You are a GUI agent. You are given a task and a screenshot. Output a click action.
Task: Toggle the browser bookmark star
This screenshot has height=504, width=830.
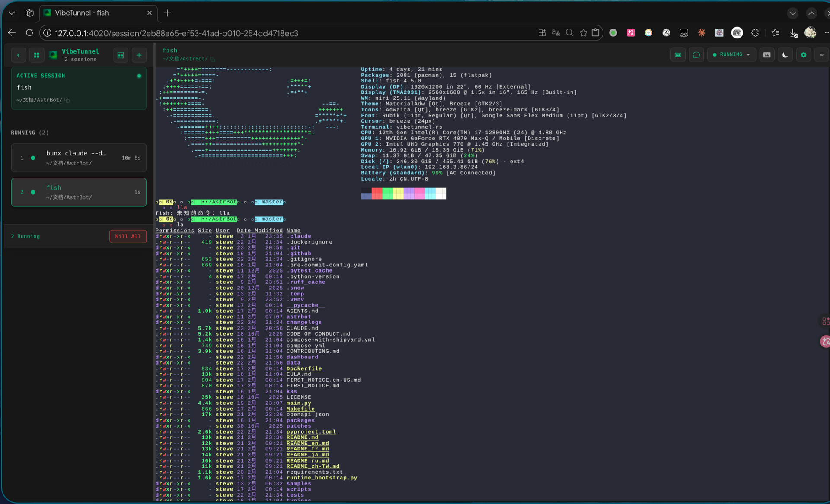pos(583,33)
